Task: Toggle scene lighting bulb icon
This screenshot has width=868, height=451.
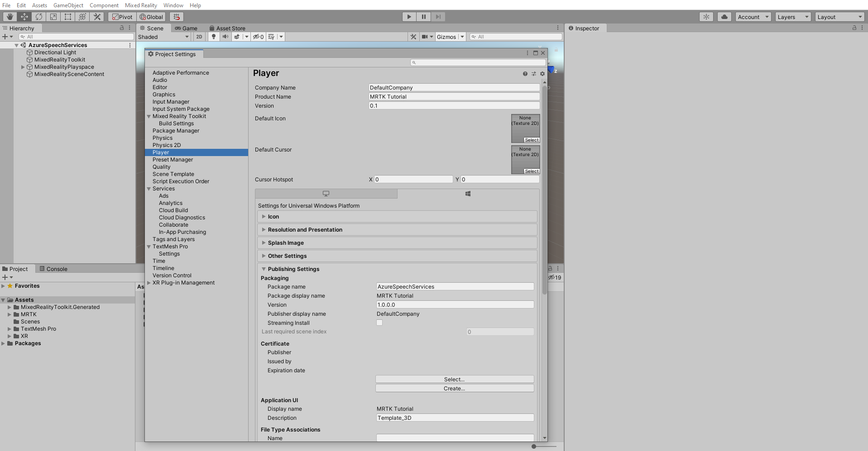Action: [x=214, y=37]
